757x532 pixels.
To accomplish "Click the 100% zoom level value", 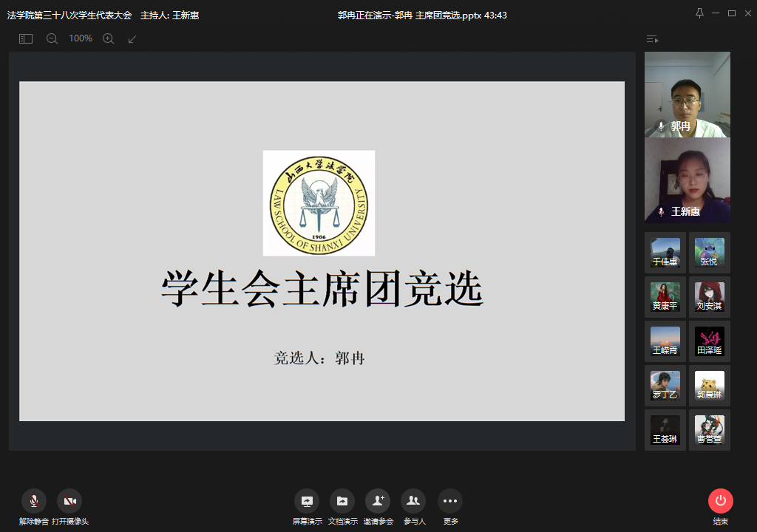I will click(81, 38).
